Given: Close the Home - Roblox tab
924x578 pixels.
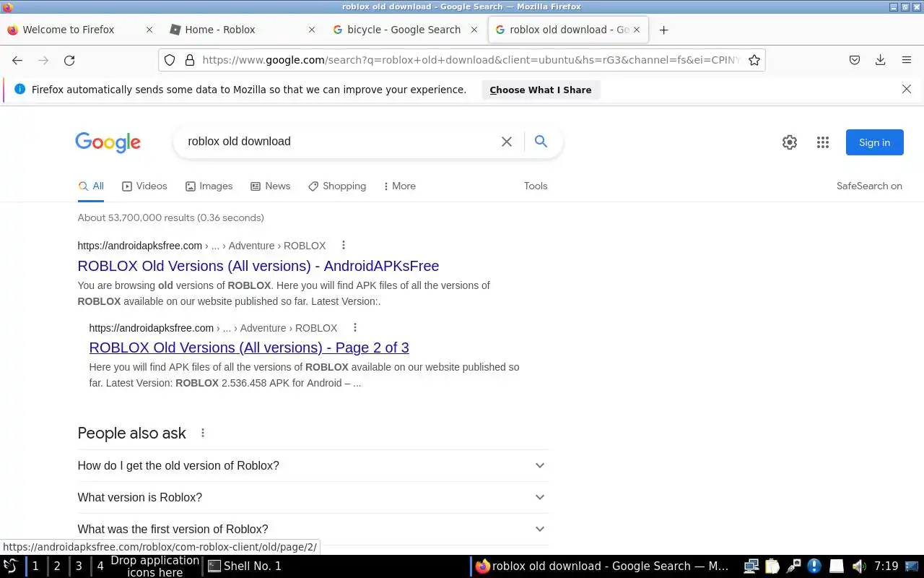Looking at the screenshot, I should (312, 30).
